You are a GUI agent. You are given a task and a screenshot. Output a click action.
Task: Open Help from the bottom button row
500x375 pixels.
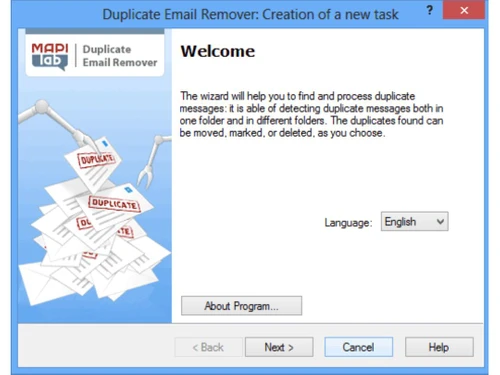pos(439,347)
